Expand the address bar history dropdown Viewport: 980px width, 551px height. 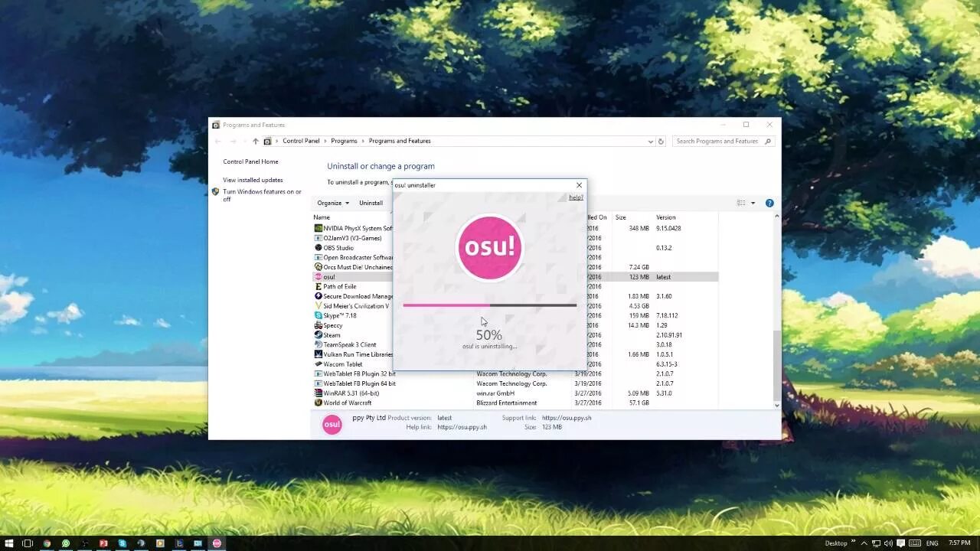click(x=650, y=141)
